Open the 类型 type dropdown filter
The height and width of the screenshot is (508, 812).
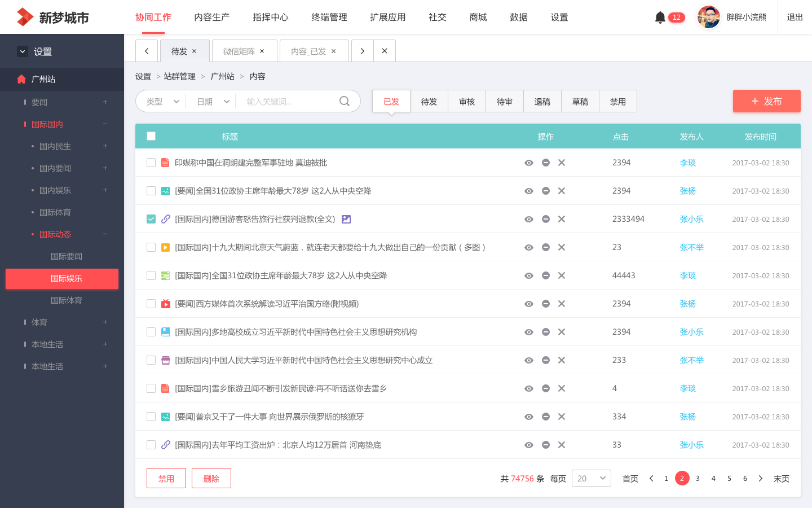pyautogui.click(x=162, y=102)
